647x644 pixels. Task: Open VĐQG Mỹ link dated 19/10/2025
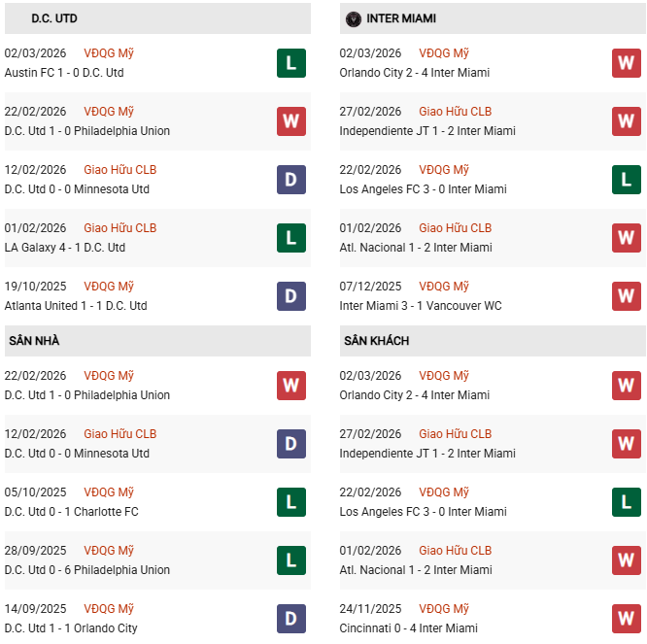(109, 287)
